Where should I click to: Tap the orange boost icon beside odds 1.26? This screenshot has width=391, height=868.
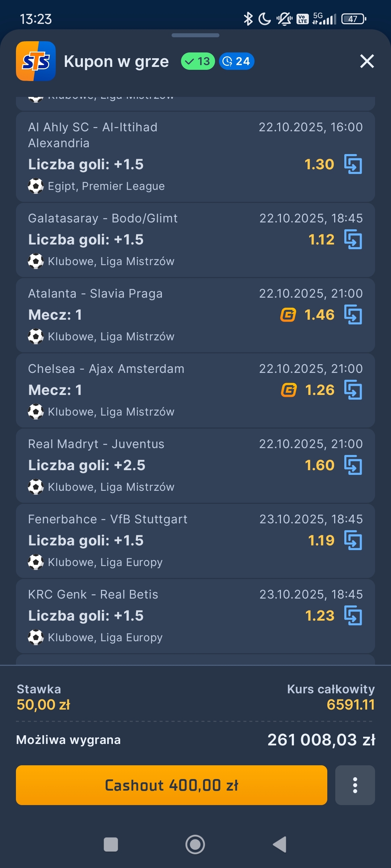[x=289, y=390]
